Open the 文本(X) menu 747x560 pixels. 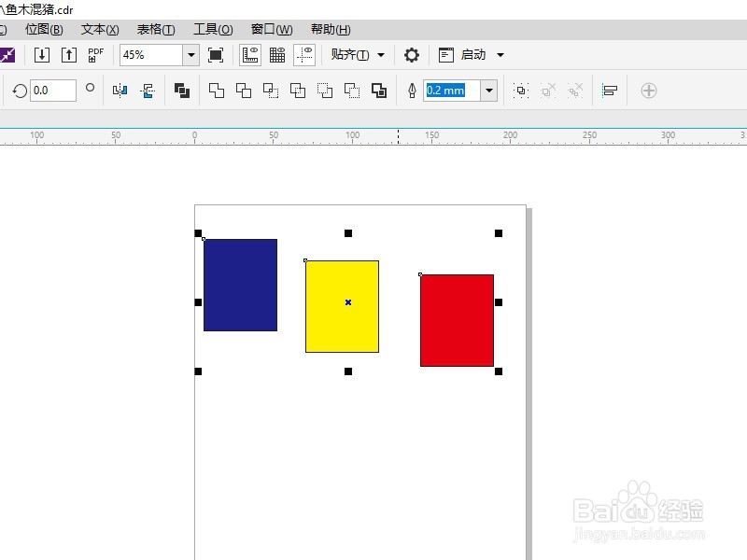point(100,30)
